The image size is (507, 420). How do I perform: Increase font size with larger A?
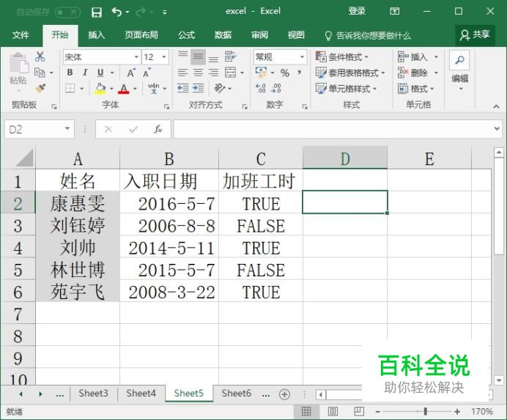(x=131, y=73)
